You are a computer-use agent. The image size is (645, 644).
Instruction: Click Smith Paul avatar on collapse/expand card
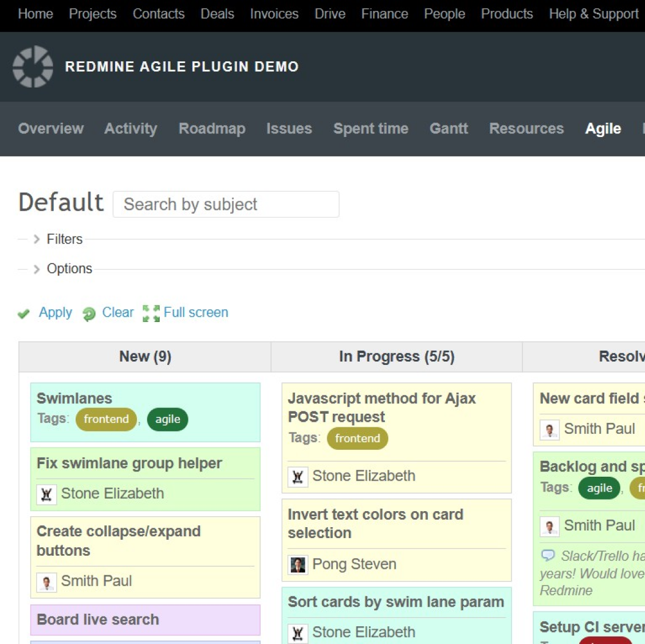tap(46, 582)
